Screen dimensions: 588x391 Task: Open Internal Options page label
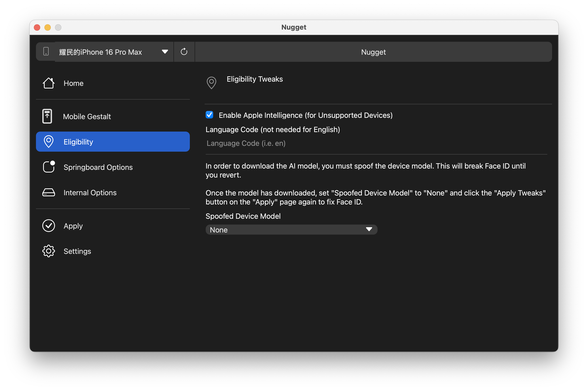pyautogui.click(x=90, y=193)
